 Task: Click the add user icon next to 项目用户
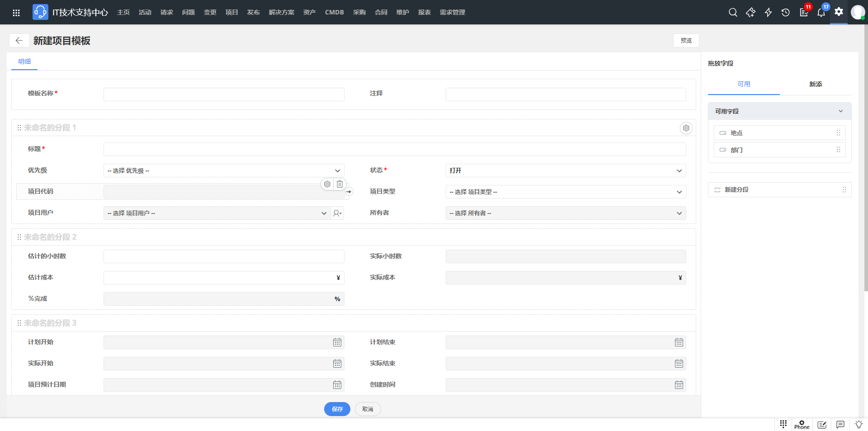tap(337, 213)
